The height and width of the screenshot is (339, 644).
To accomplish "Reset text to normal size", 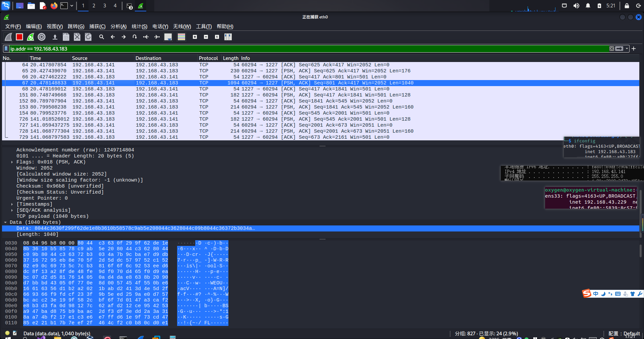I will [217, 37].
